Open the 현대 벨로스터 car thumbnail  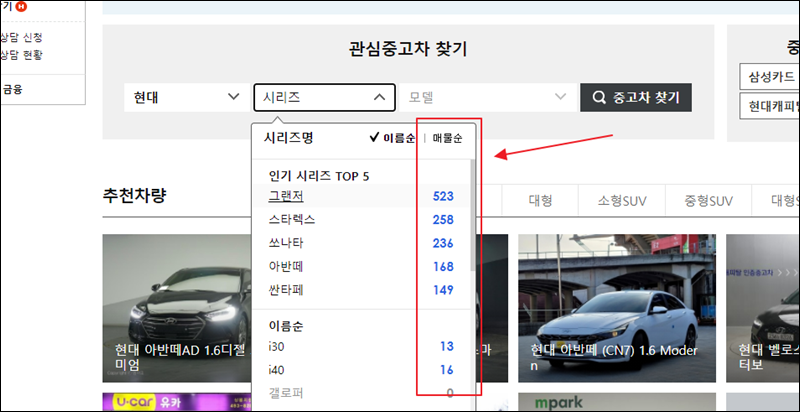763,308
